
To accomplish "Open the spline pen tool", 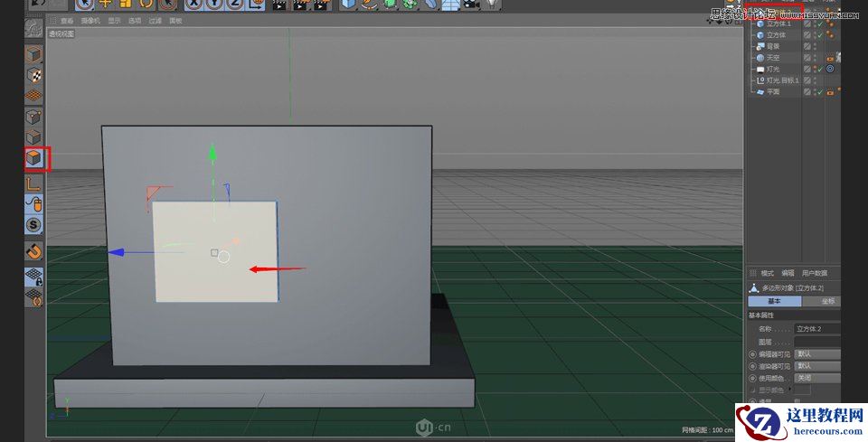I will (369, 5).
